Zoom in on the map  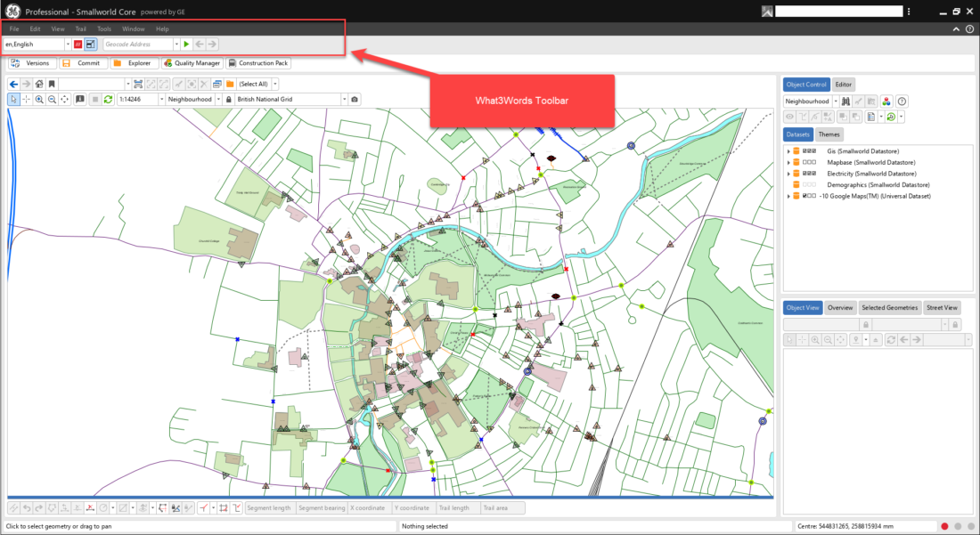[x=39, y=100]
